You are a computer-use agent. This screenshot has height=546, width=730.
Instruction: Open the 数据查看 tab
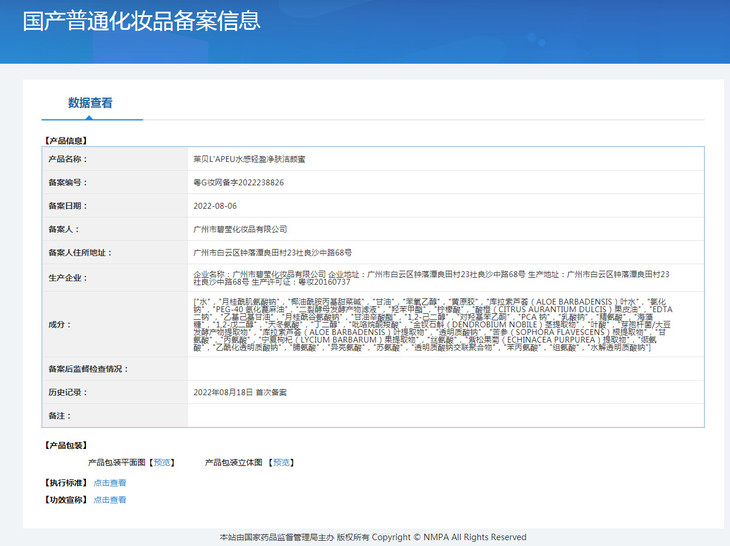90,103
